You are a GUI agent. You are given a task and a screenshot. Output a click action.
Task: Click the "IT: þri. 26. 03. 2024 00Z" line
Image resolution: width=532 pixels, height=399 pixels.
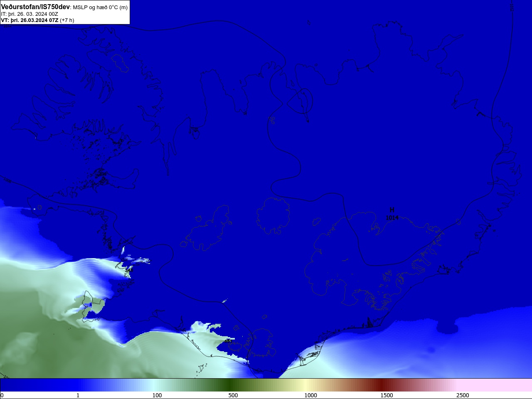tap(30, 14)
